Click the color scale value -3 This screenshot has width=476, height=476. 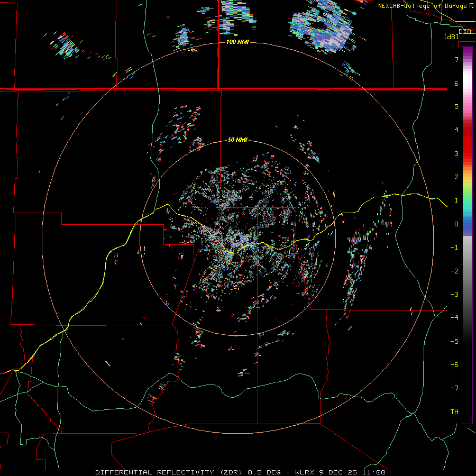tap(454, 295)
